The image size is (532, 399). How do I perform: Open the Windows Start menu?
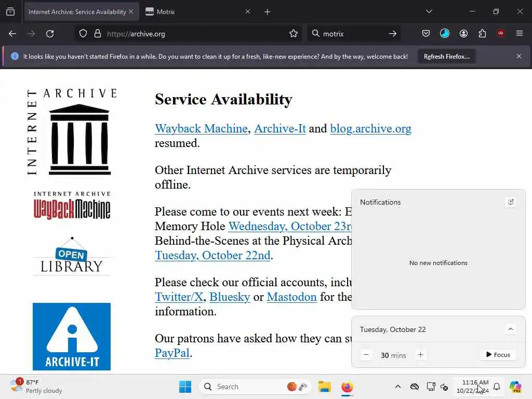coord(185,387)
